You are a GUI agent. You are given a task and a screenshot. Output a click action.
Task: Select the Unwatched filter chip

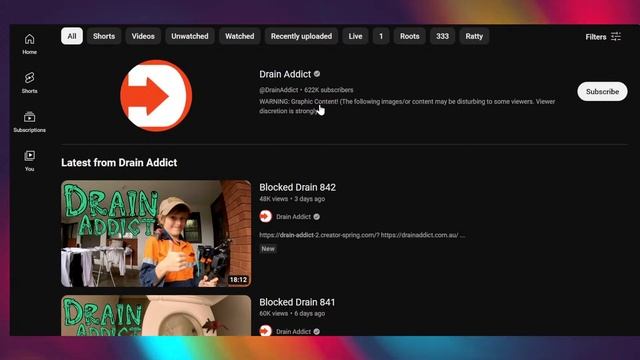(190, 36)
